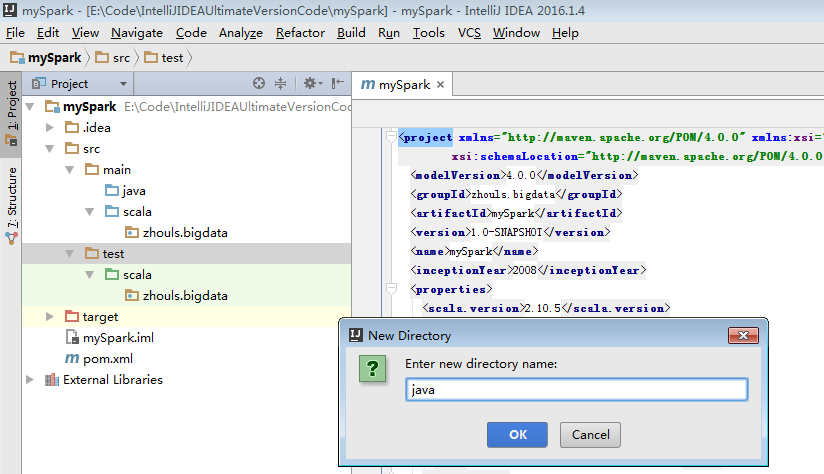Viewport: 824px width, 474px height.
Task: Open the Analyze menu
Action: coord(241,33)
